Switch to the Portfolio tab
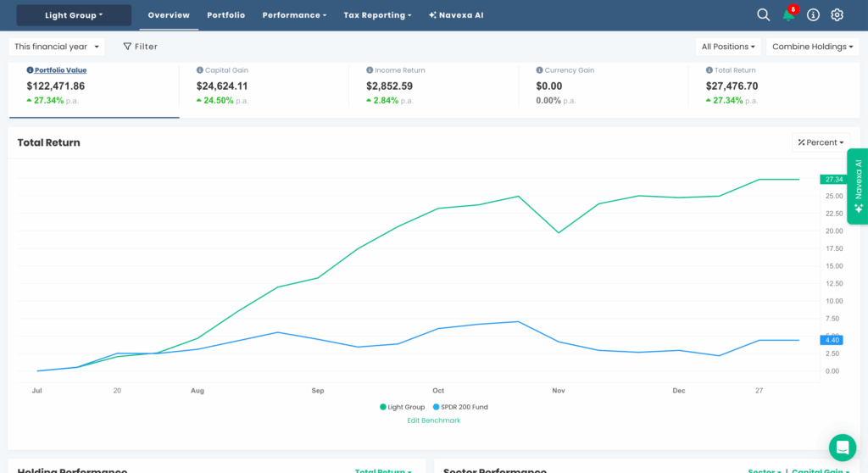Screen dimensions: 868x473 (x=225, y=15)
